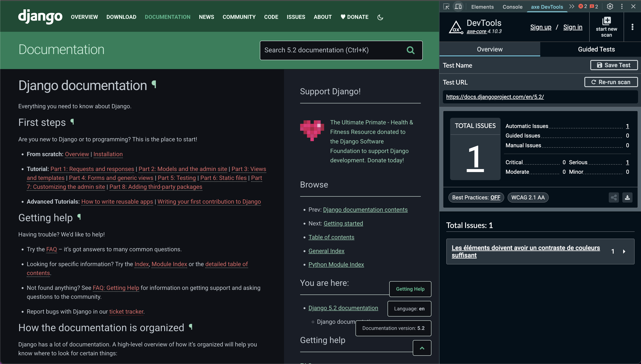Viewport: 641px width, 364px height.
Task: Open the Overview nav menu item
Action: 84,17
